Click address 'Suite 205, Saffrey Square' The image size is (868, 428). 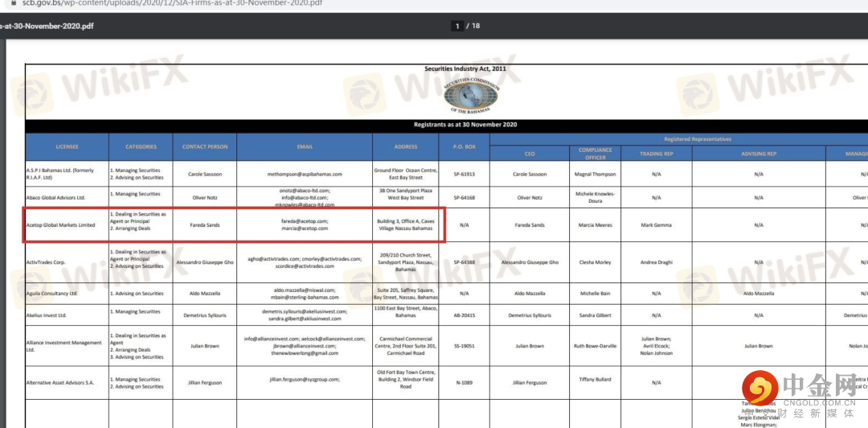pos(406,294)
